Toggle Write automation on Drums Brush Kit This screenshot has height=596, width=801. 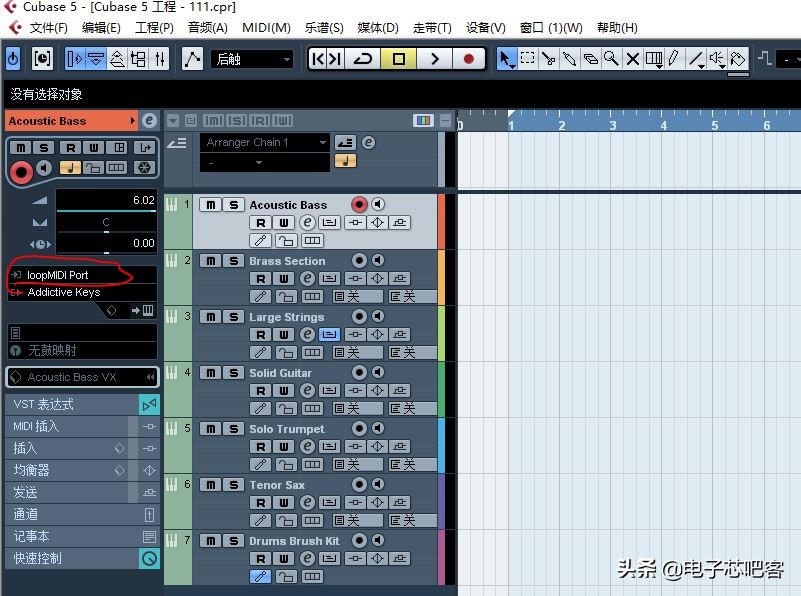pos(284,559)
